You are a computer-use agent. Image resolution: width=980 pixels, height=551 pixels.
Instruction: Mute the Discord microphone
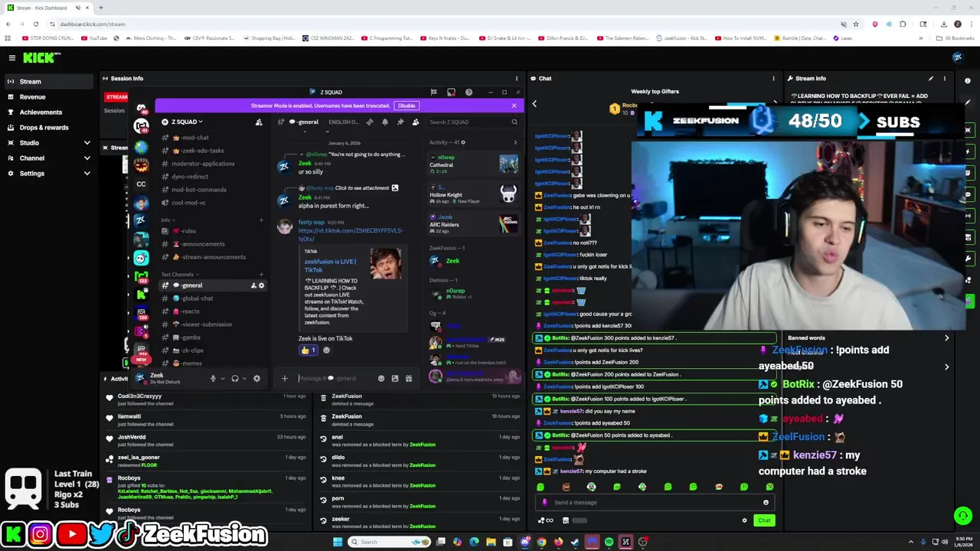(x=213, y=378)
